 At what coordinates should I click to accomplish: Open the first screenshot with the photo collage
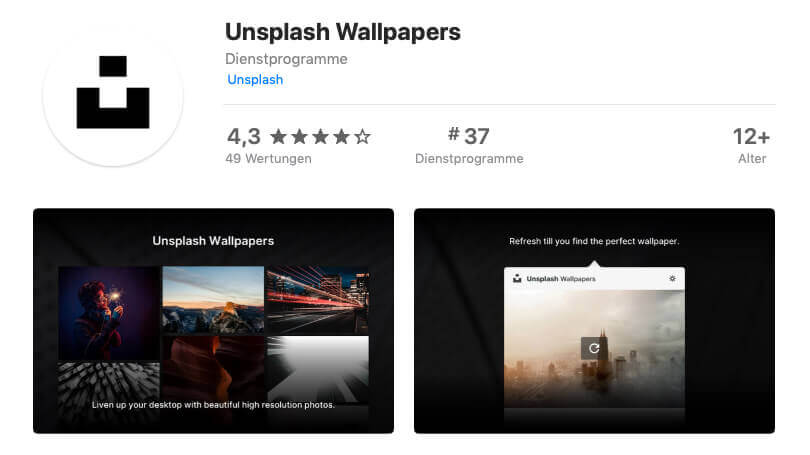coord(213,321)
